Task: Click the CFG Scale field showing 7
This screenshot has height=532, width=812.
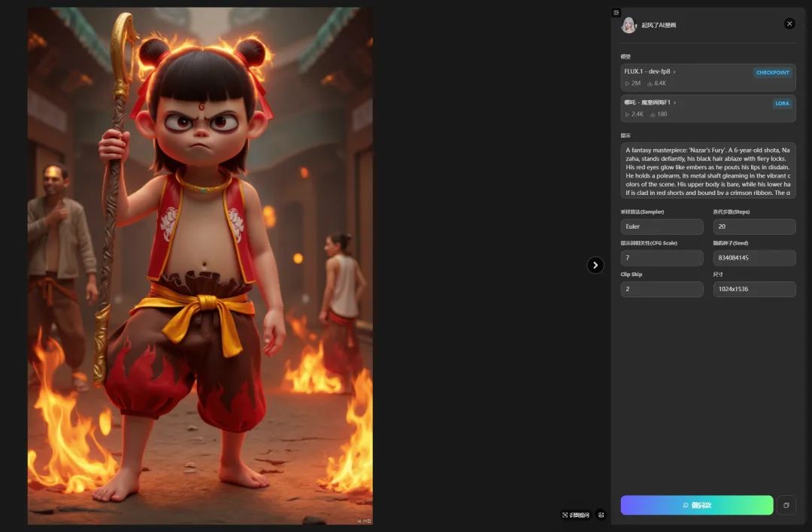Action: tap(662, 257)
